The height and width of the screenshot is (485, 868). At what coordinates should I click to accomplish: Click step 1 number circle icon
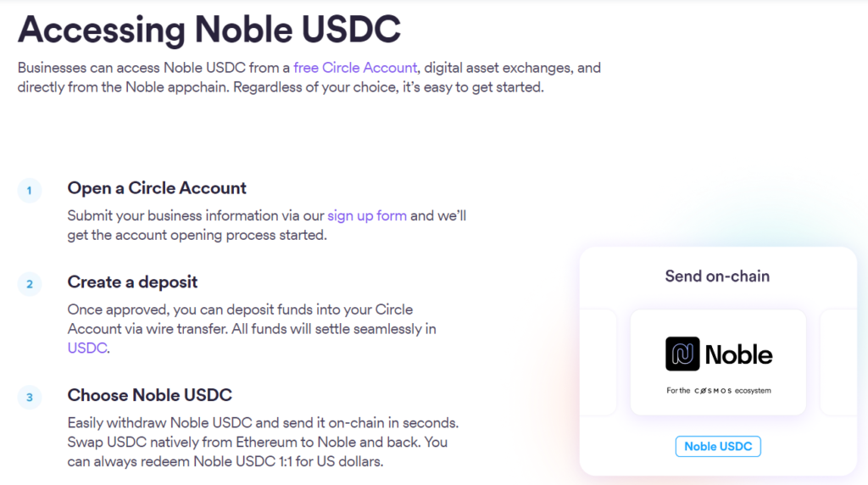pos(30,190)
